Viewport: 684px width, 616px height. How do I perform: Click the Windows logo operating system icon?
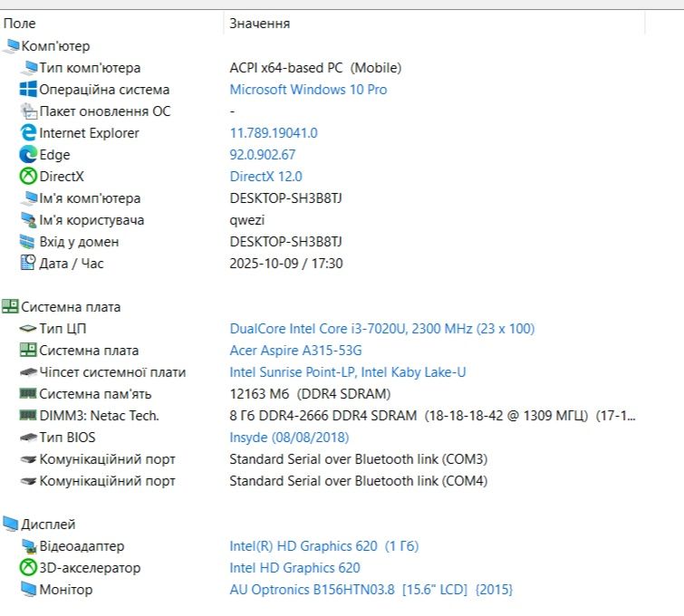point(28,90)
